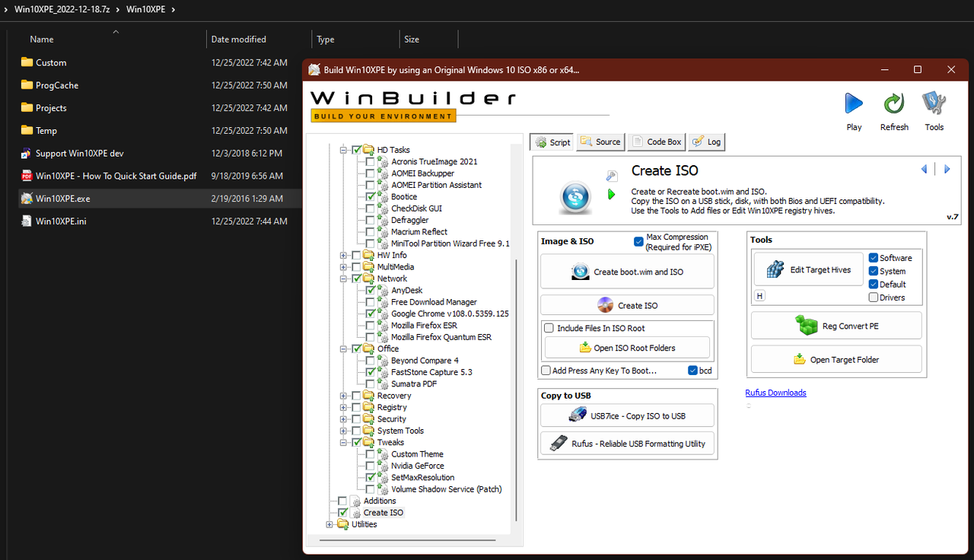Viewport: 974px width, 560px height.
Task: Click the green Refresh icon
Action: [893, 103]
